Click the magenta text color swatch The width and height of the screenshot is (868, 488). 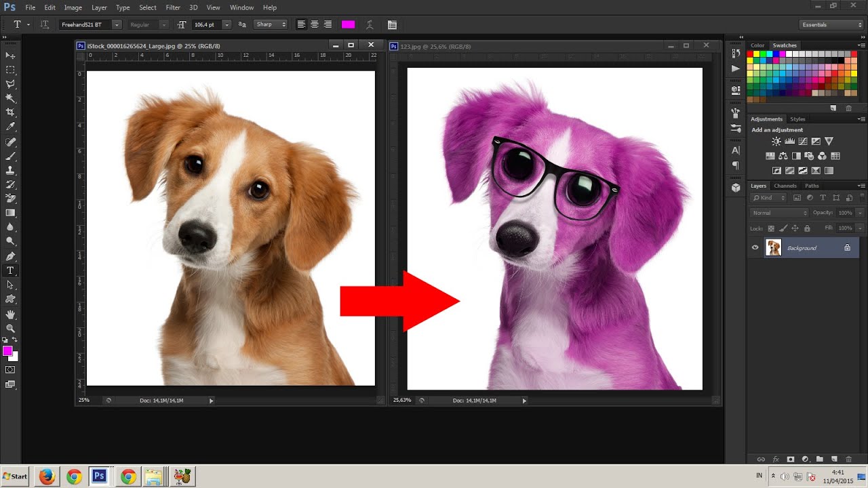coord(348,24)
